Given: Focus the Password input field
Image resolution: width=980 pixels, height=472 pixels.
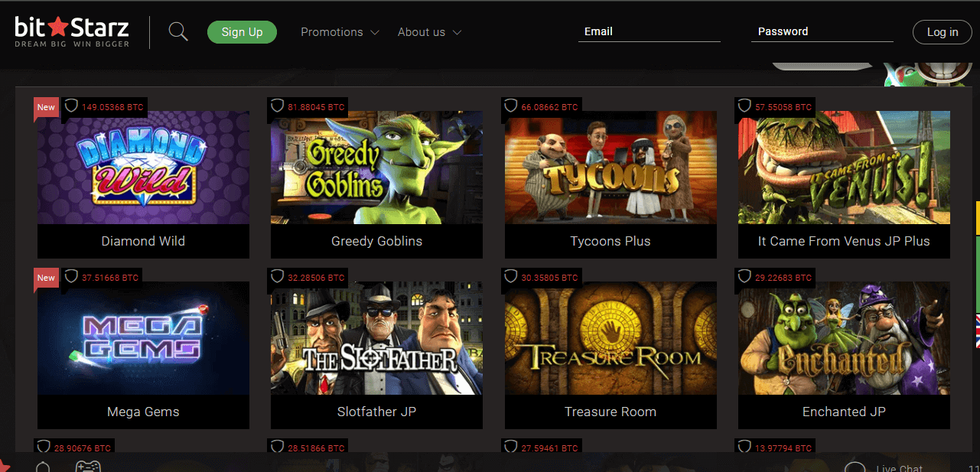Looking at the screenshot, I should point(822,32).
